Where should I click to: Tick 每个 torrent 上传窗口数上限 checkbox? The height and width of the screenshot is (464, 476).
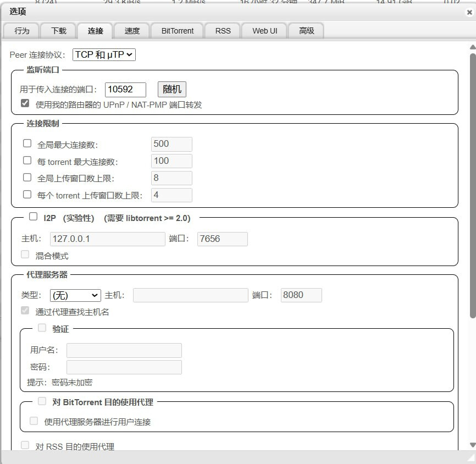[27, 194]
